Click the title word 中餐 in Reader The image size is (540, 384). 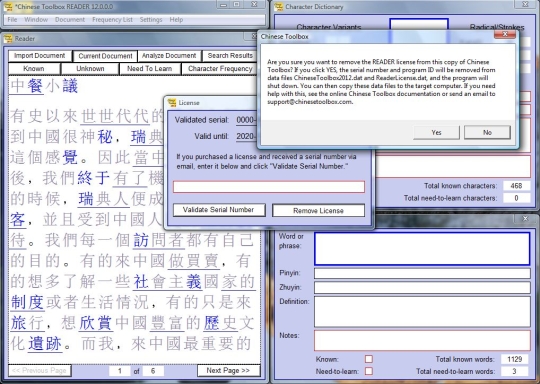(x=27, y=86)
